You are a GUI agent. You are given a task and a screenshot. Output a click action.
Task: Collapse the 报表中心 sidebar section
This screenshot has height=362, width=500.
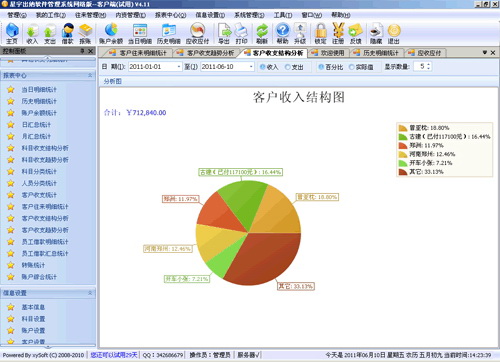click(90, 76)
